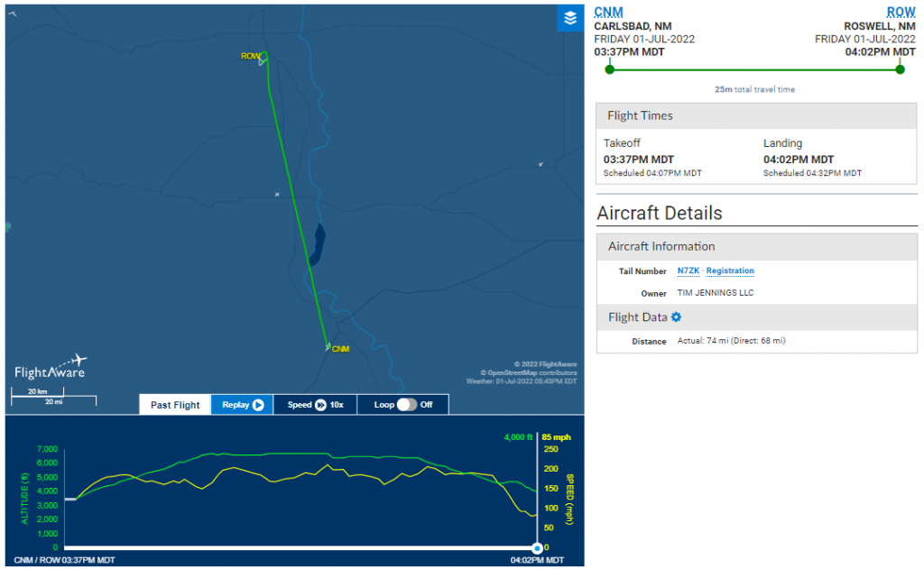The height and width of the screenshot is (569, 924).
Task: Click the ROW airport marker on map
Action: (262, 58)
